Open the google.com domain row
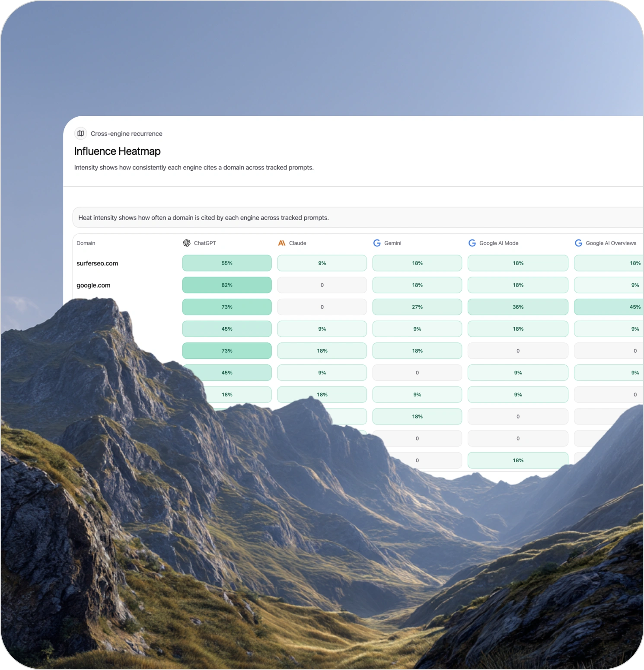This screenshot has height=670, width=644. click(x=93, y=285)
